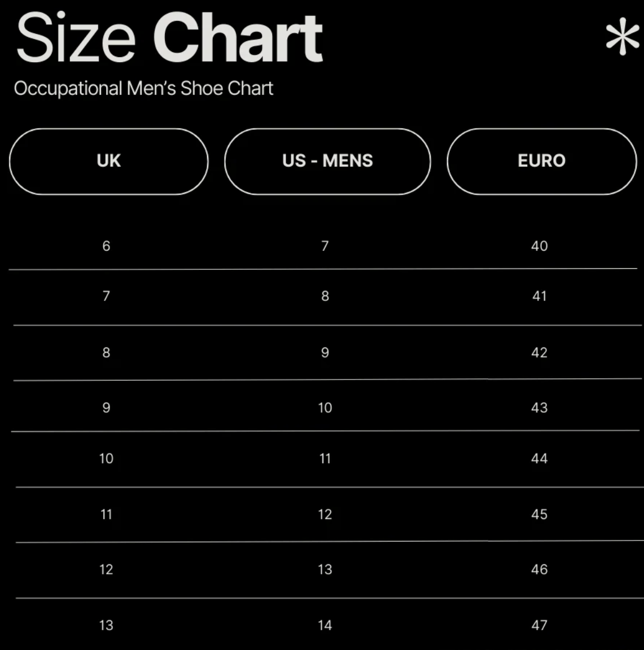Click the asterisk icon in top corner

click(622, 37)
